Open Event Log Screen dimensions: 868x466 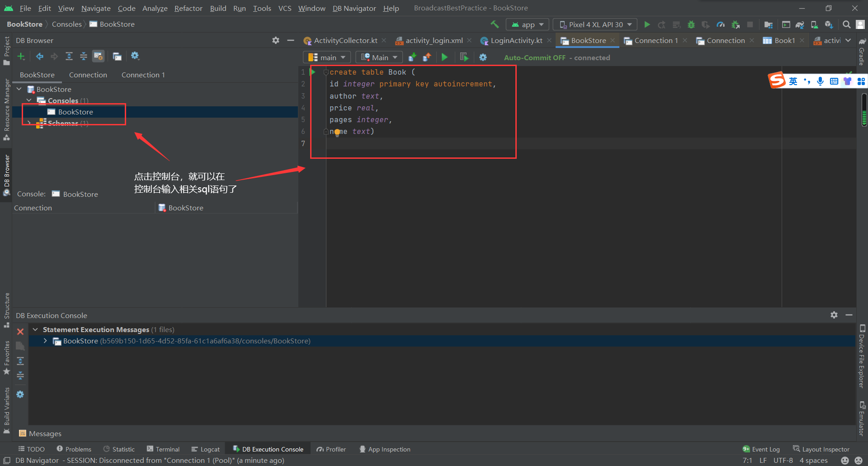[761, 449]
